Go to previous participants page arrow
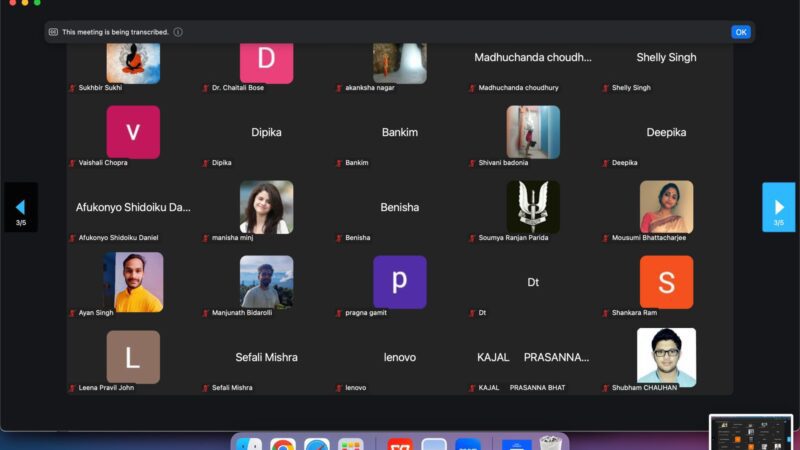 (x=21, y=207)
